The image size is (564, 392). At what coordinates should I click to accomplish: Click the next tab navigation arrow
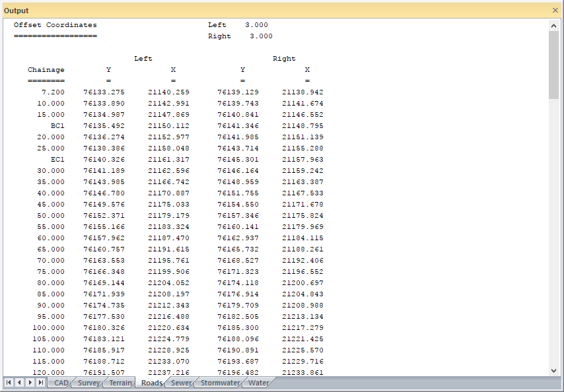30,383
